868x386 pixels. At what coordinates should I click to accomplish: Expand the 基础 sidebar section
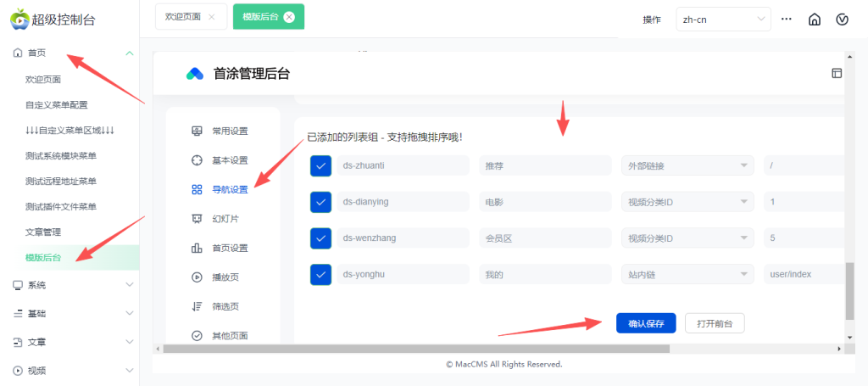(x=130, y=313)
